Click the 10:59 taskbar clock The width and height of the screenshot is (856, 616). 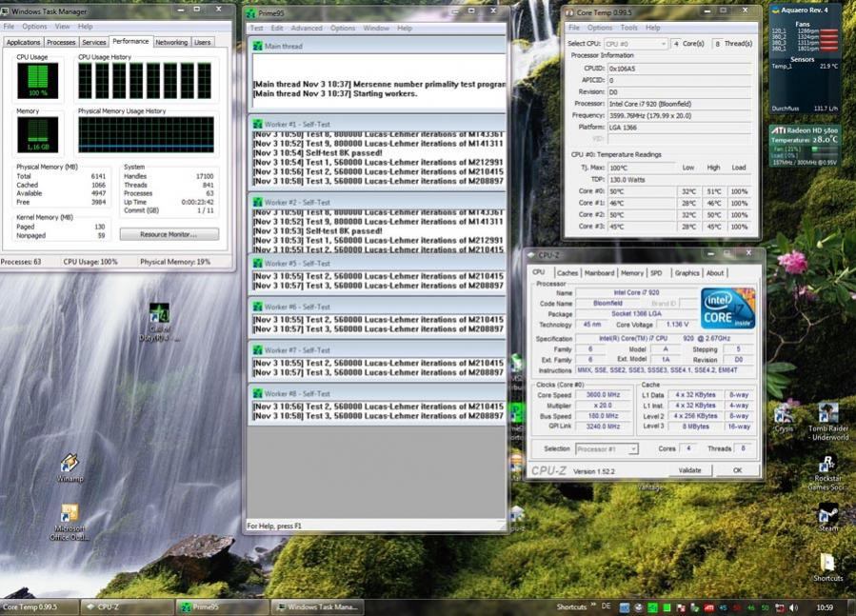pos(825,607)
